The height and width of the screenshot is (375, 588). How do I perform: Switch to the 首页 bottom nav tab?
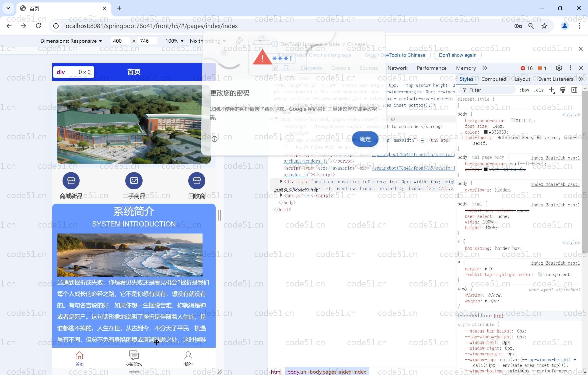pyautogui.click(x=79, y=359)
